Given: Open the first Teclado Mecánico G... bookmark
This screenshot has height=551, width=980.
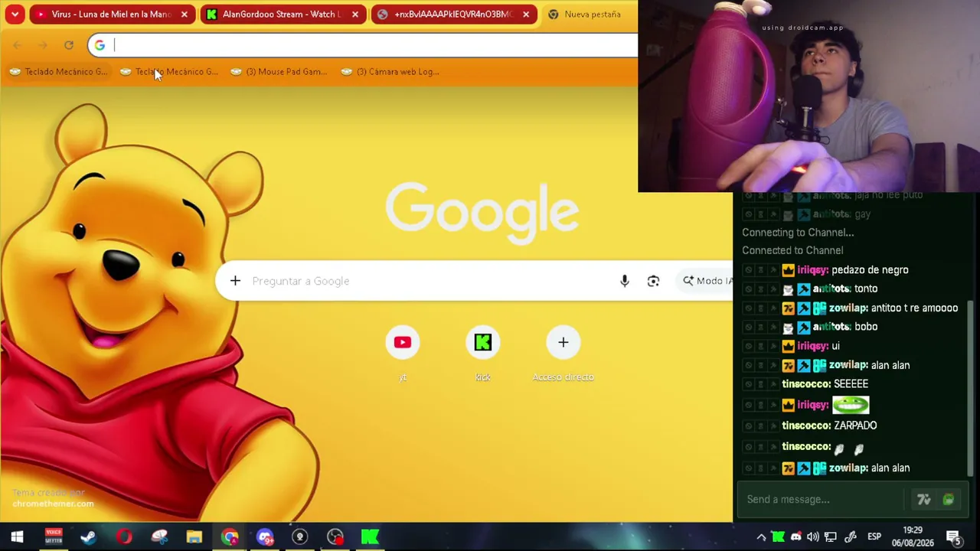Looking at the screenshot, I should click(59, 71).
